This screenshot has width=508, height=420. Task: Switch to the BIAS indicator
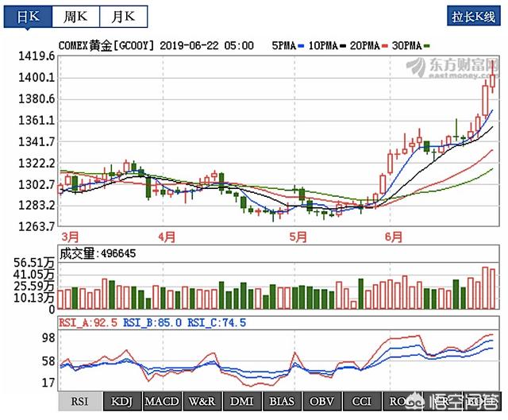point(281,401)
